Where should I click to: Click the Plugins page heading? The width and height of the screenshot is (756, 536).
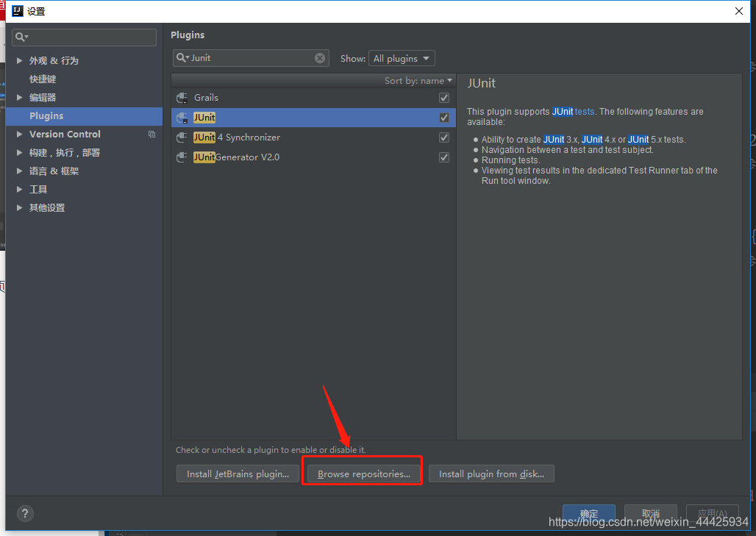point(188,35)
